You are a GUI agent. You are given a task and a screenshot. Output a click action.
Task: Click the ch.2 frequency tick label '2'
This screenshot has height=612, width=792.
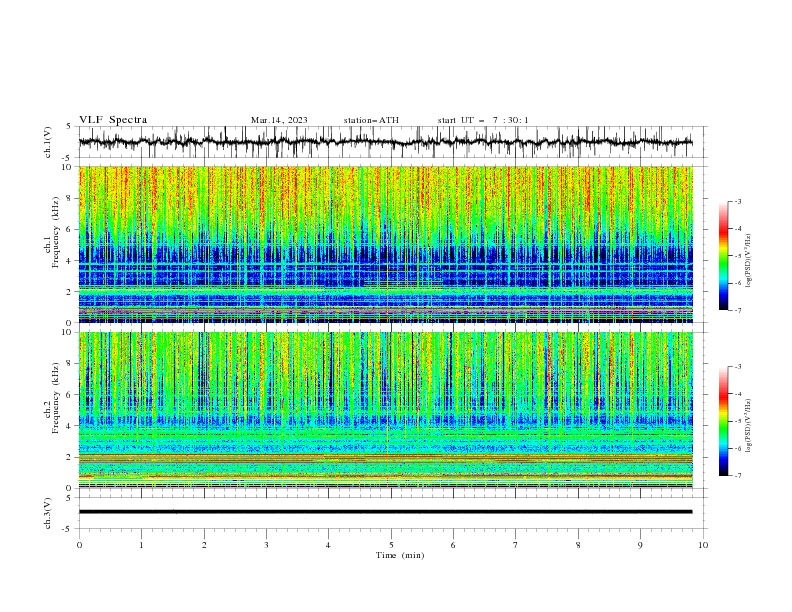click(70, 457)
